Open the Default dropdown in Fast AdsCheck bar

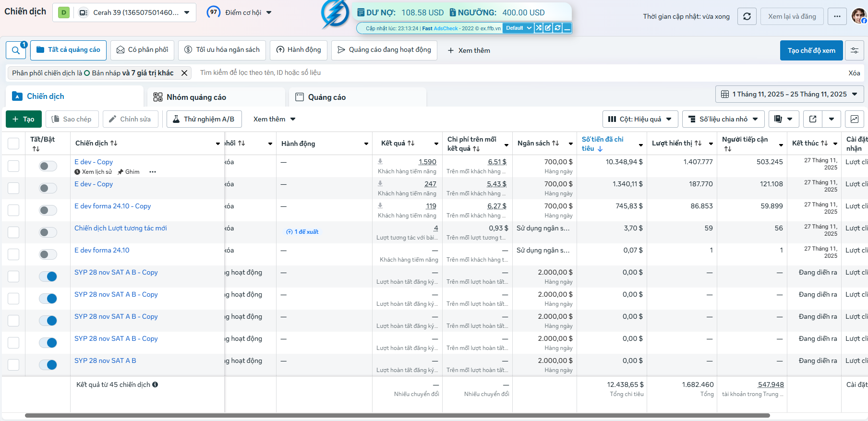pyautogui.click(x=518, y=28)
